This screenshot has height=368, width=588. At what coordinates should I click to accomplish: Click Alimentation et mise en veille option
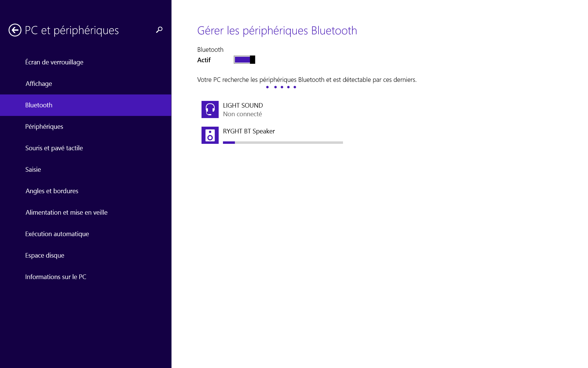pos(66,213)
